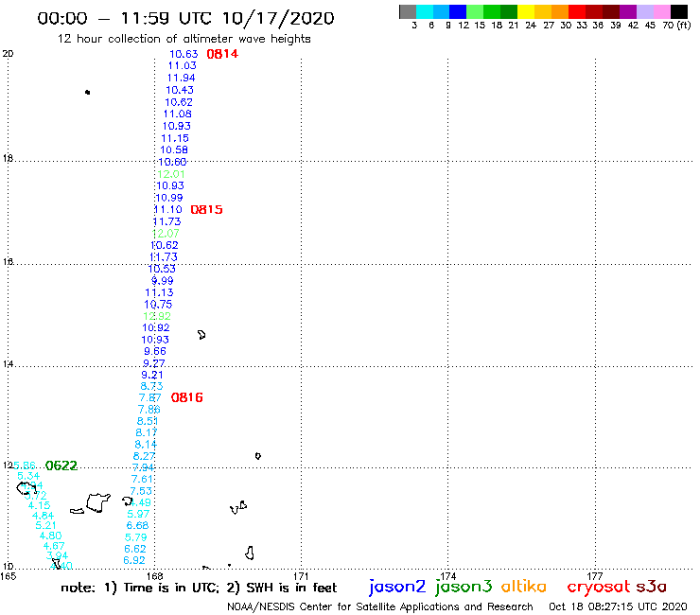Click wave height value 10.99
Screen dimensions: 700x615
(x=168, y=198)
